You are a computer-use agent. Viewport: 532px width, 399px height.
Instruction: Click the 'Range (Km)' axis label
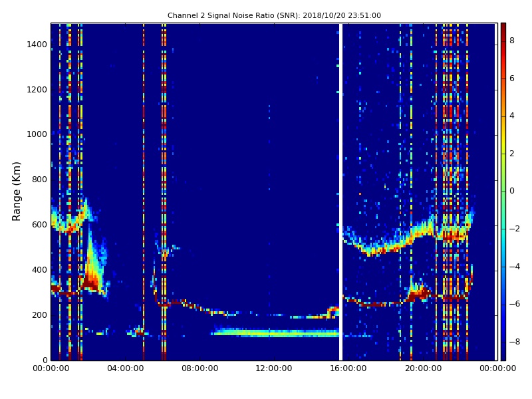pyautogui.click(x=16, y=192)
